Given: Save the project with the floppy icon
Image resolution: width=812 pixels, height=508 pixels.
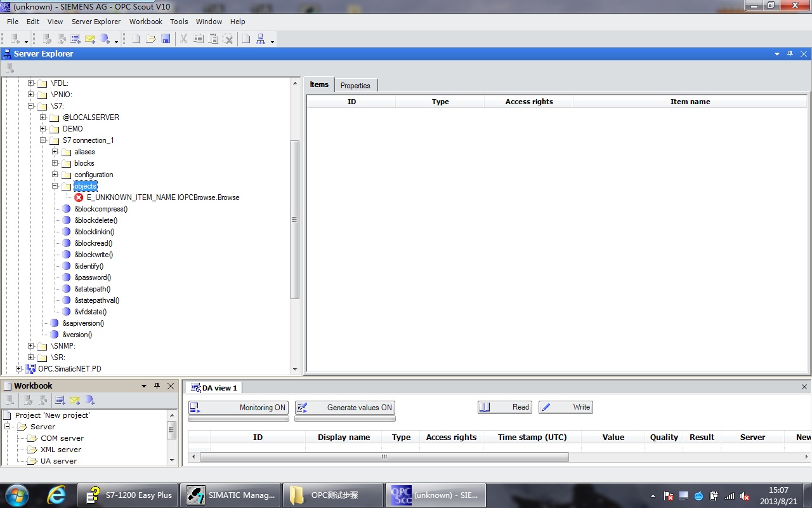Looking at the screenshot, I should 166,39.
